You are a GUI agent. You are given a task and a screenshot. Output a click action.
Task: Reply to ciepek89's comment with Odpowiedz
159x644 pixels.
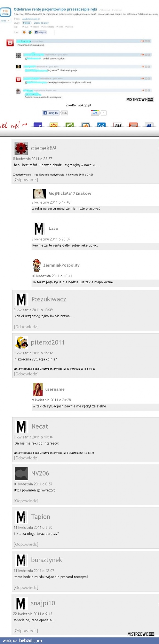coord(26,180)
